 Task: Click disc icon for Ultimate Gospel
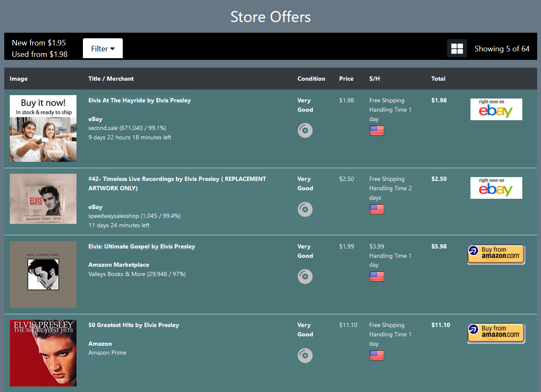[305, 276]
